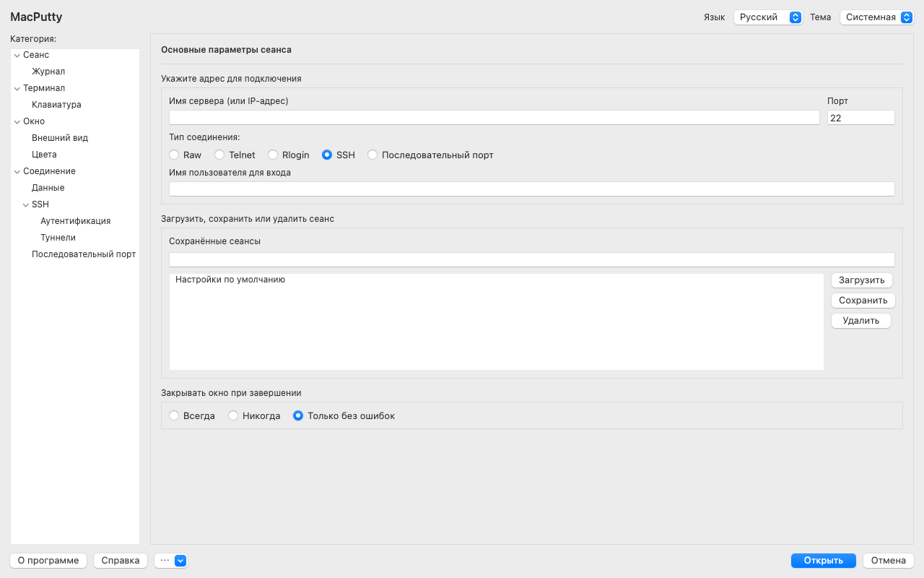Viewport: 924px width, 578px height.
Task: Click the Загрузить button
Action: pyautogui.click(x=862, y=280)
